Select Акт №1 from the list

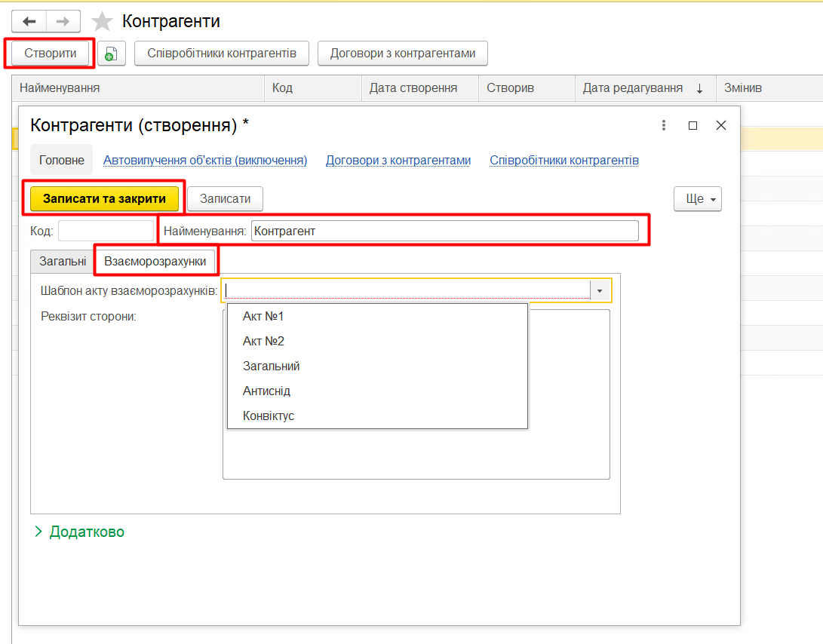[263, 316]
